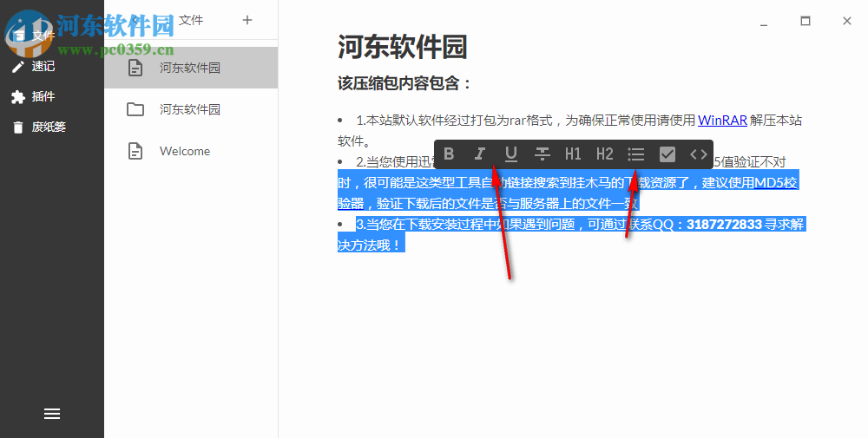Viewport: 868px width, 438px height.
Task: Open the 河东软件园 folder
Action: pos(191,109)
